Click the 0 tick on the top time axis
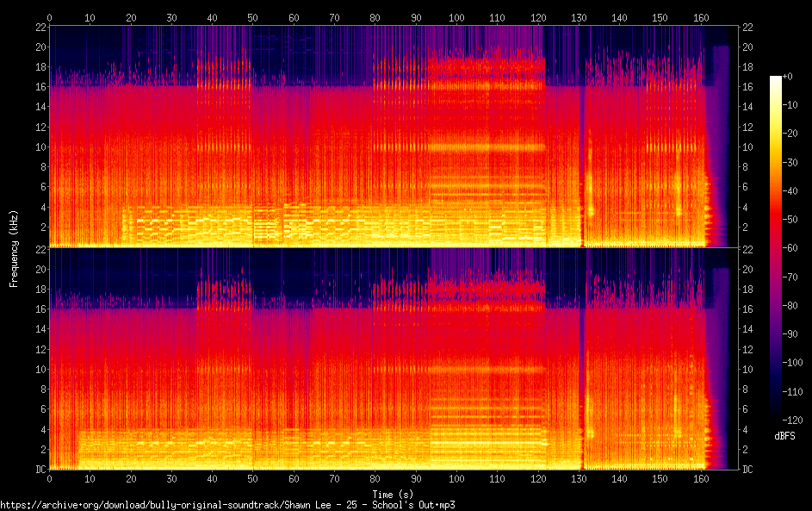This screenshot has width=812, height=511. click(x=49, y=17)
